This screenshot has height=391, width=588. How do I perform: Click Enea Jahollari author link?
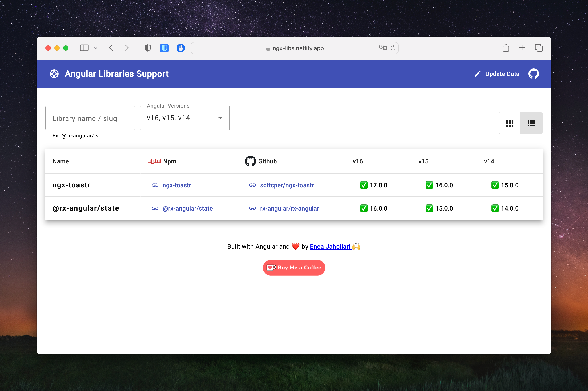pyautogui.click(x=330, y=246)
